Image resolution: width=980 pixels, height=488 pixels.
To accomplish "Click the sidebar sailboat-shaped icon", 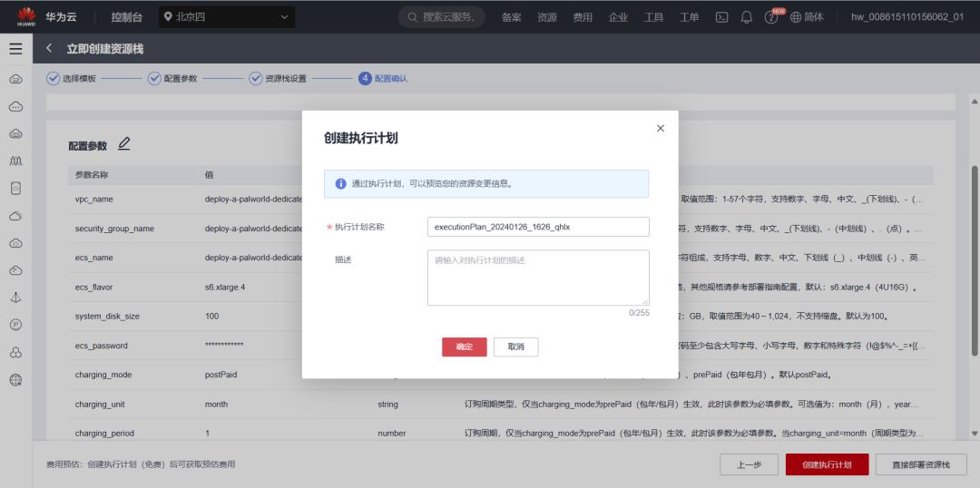I will tap(15, 298).
